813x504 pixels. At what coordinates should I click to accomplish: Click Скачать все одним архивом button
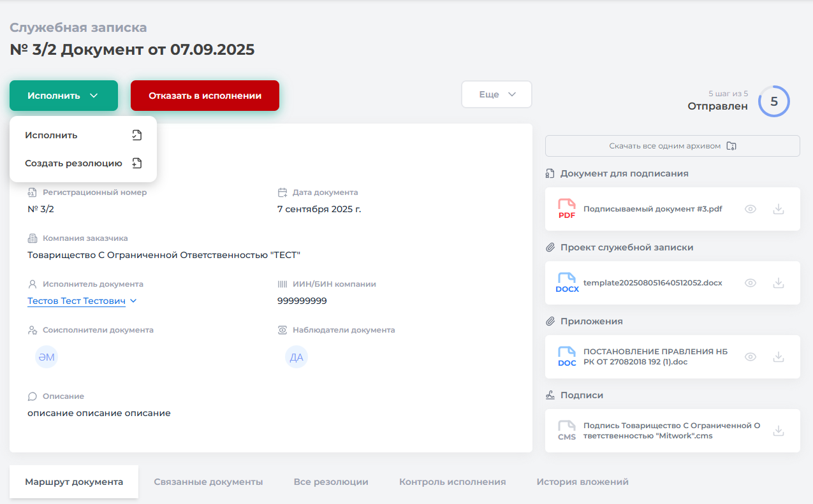point(672,146)
